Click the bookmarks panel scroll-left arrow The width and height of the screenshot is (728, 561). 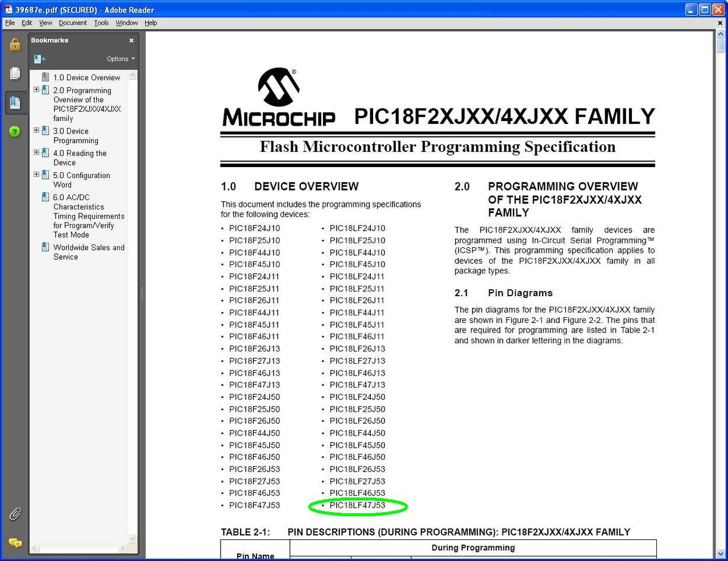[x=34, y=548]
